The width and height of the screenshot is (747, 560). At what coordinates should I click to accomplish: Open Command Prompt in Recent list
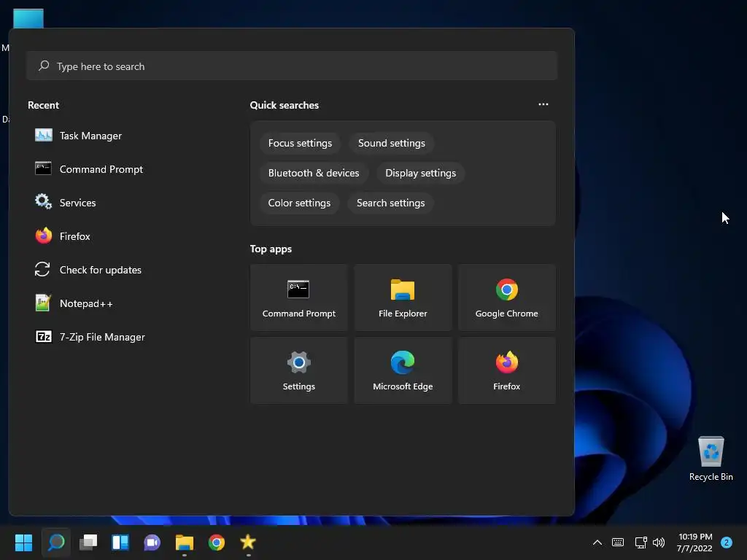point(89,169)
